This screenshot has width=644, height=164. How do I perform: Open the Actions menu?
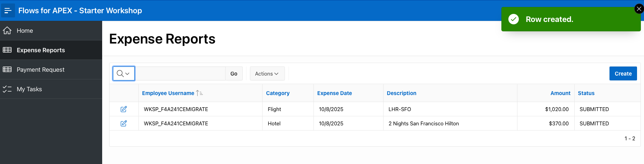click(x=267, y=73)
